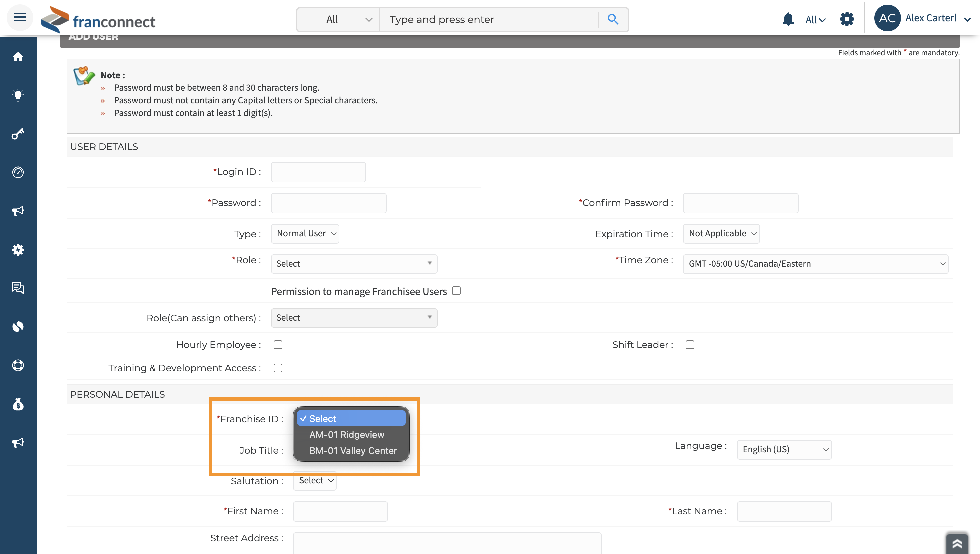Click the money bag sidebar icon
The width and height of the screenshot is (980, 554).
point(18,404)
